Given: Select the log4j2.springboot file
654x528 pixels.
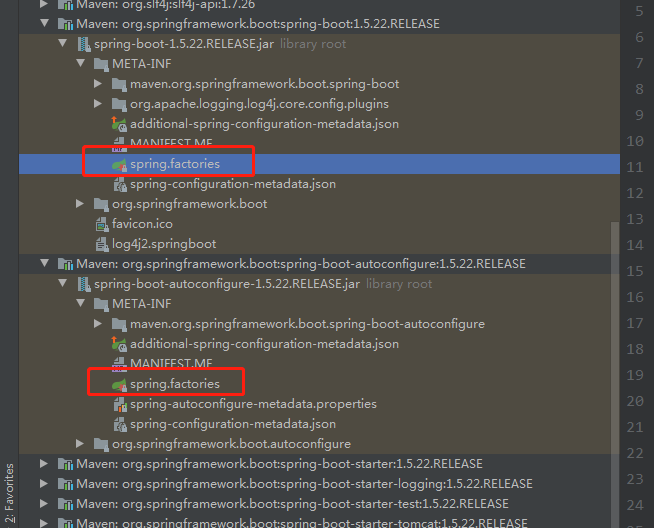Looking at the screenshot, I should click(x=164, y=244).
